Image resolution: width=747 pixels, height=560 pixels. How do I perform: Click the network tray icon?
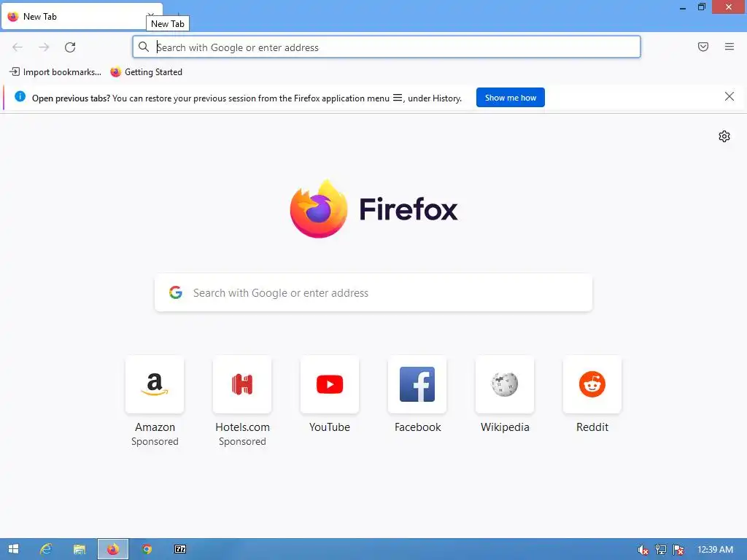pos(661,550)
